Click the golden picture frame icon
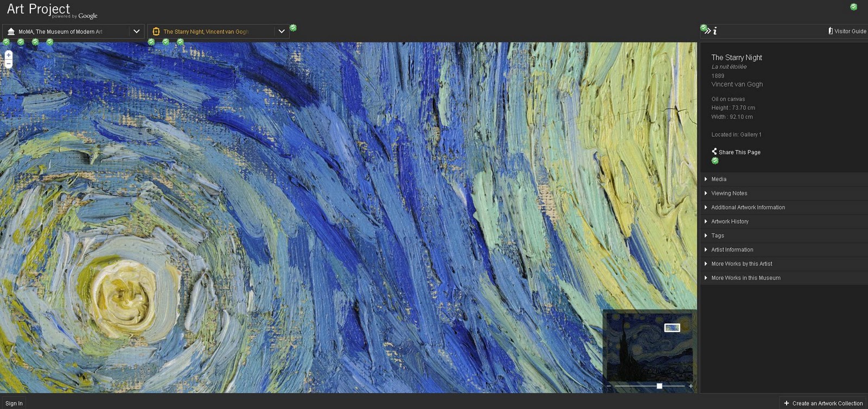 coord(156,32)
